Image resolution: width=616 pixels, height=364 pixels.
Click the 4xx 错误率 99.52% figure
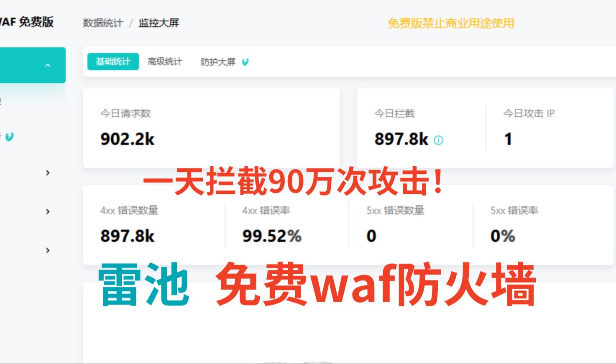click(x=272, y=236)
